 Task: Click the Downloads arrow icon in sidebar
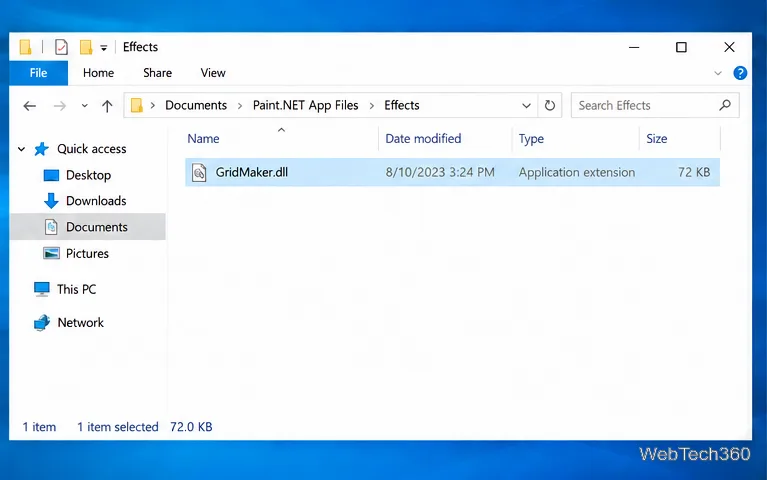(51, 201)
